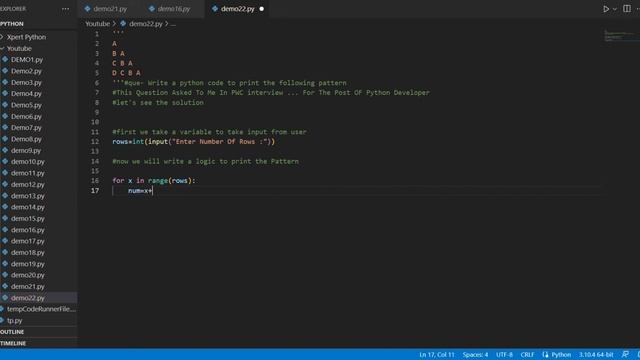
Task: Change UTF-8 file encoding
Action: click(x=504, y=354)
